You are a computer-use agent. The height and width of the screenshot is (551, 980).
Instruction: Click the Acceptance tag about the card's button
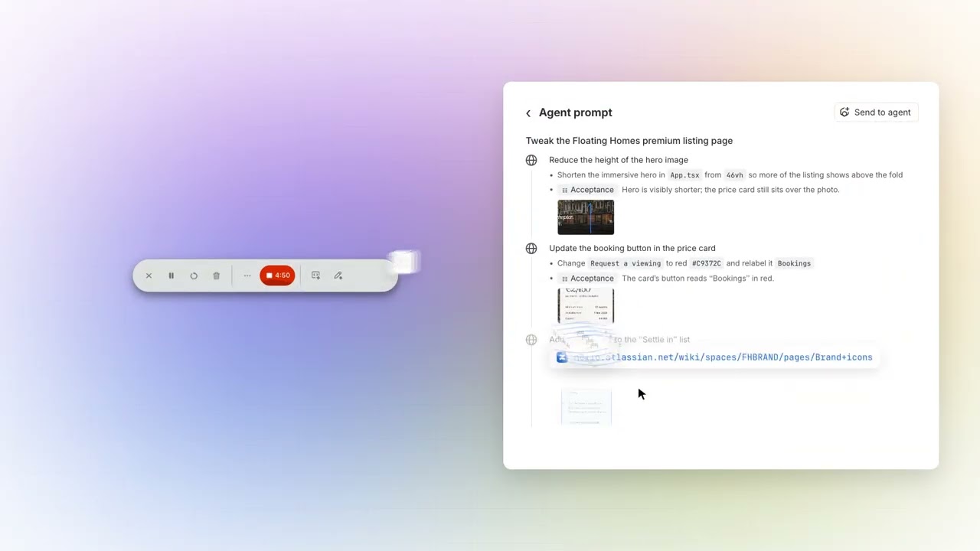[x=587, y=279]
